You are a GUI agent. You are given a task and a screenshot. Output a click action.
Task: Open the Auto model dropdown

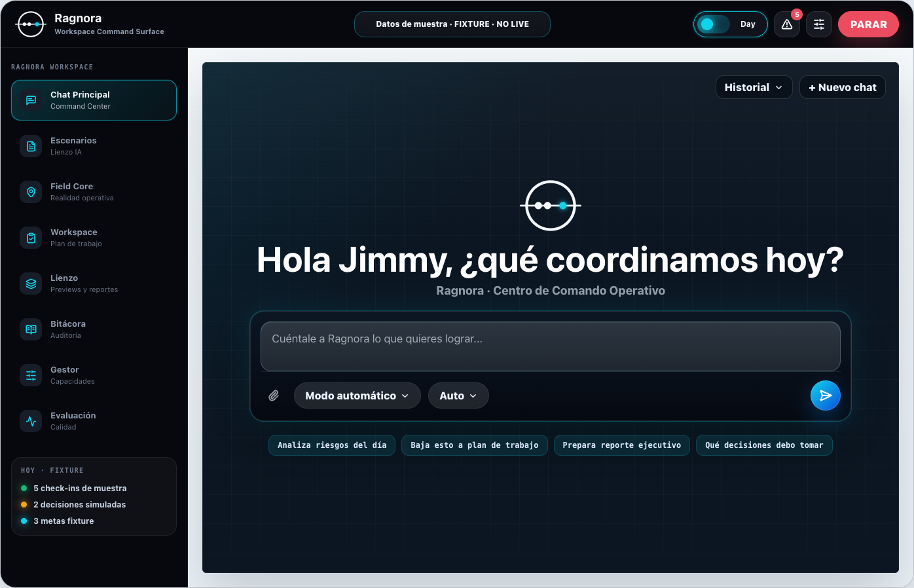coord(458,395)
